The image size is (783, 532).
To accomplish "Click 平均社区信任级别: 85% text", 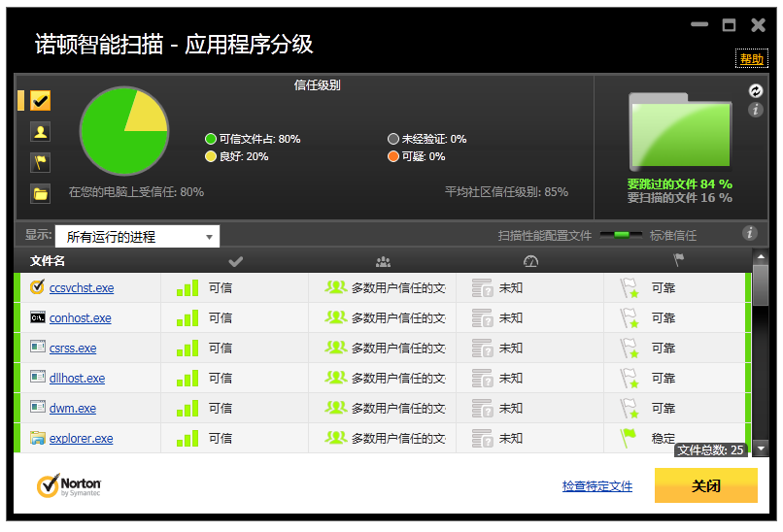I will tap(506, 192).
